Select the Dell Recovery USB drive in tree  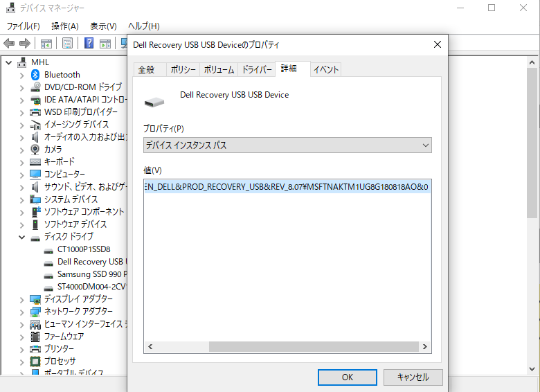[x=91, y=262]
